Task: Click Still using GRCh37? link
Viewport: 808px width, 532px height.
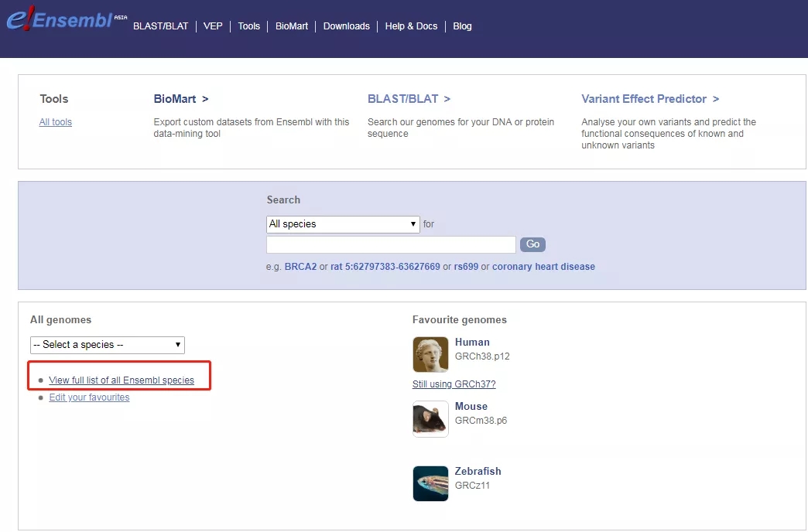Action: click(454, 384)
